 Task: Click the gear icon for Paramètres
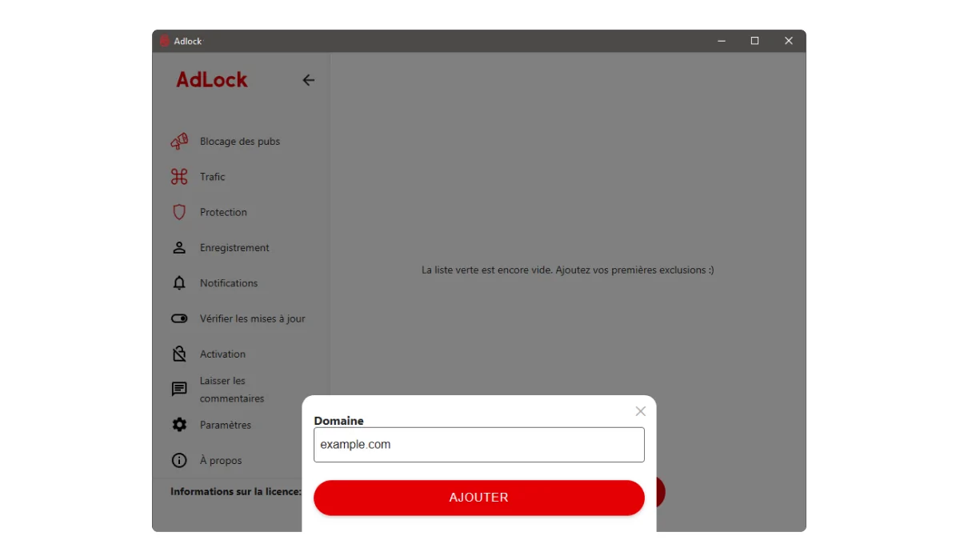point(179,425)
